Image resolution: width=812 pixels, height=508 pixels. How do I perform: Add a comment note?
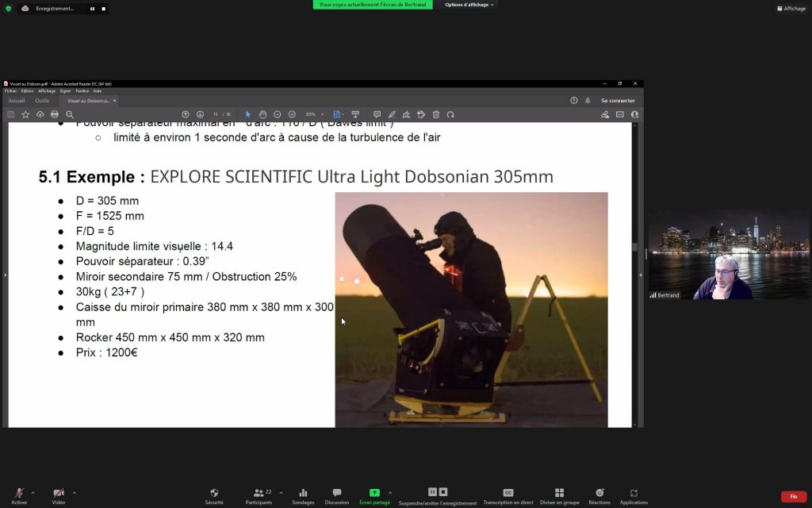pos(377,114)
